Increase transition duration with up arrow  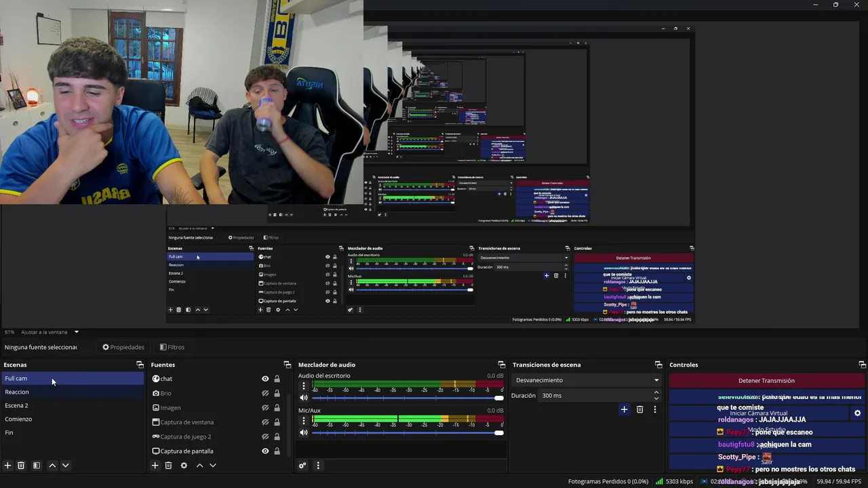coord(656,392)
